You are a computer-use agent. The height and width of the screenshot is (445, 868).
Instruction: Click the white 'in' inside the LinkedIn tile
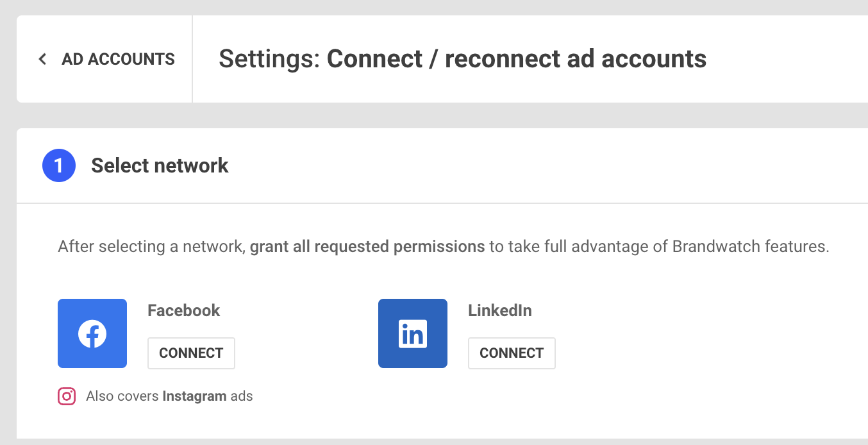pos(413,334)
